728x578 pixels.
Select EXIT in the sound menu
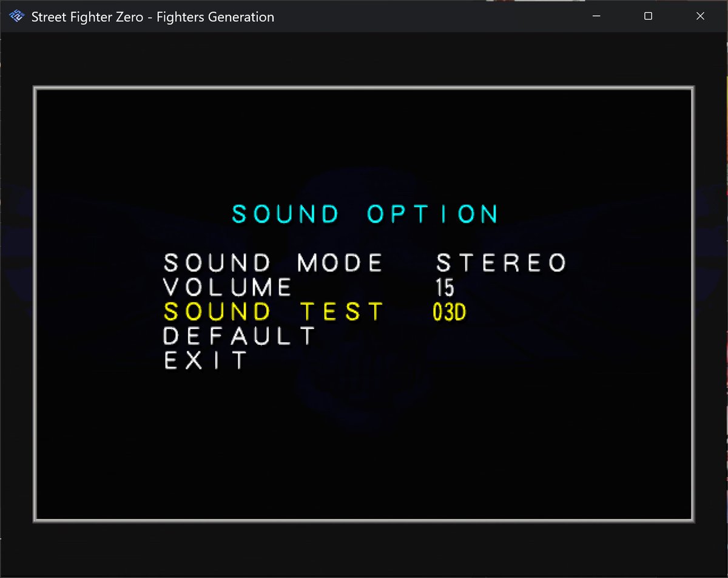206,360
